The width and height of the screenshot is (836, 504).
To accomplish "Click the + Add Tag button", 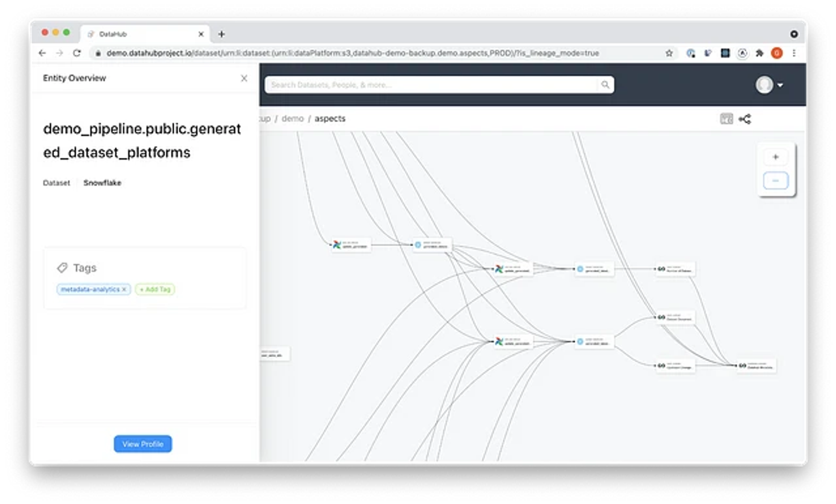I will (x=155, y=289).
